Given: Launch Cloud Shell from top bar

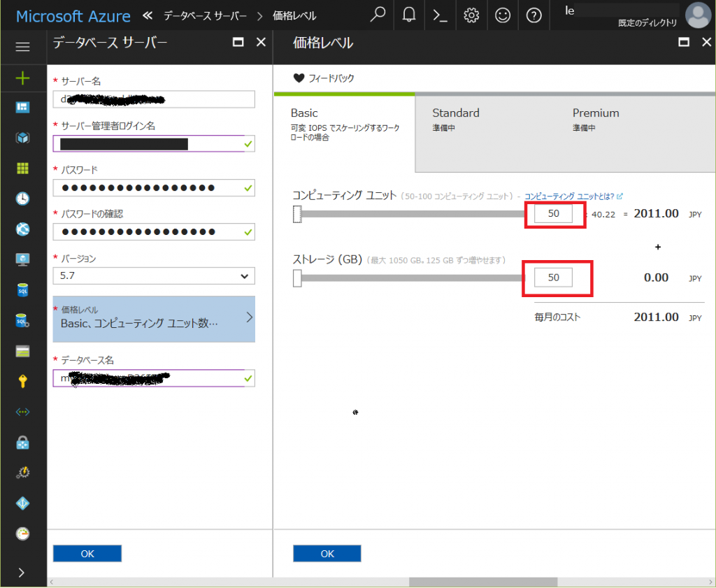Looking at the screenshot, I should [x=440, y=15].
